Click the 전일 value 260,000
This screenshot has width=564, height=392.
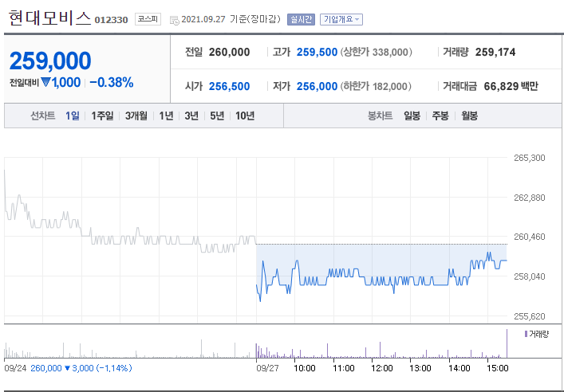pyautogui.click(x=229, y=52)
